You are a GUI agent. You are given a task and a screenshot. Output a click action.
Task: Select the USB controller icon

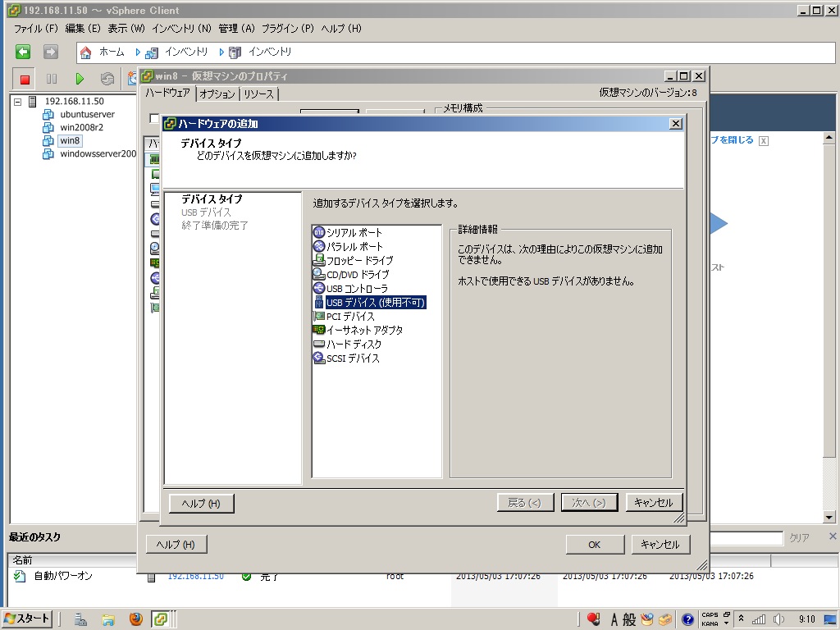319,288
